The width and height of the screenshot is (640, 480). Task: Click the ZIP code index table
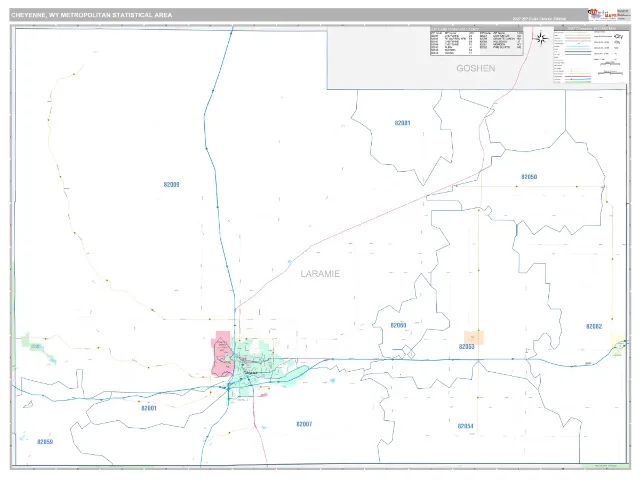pos(476,41)
